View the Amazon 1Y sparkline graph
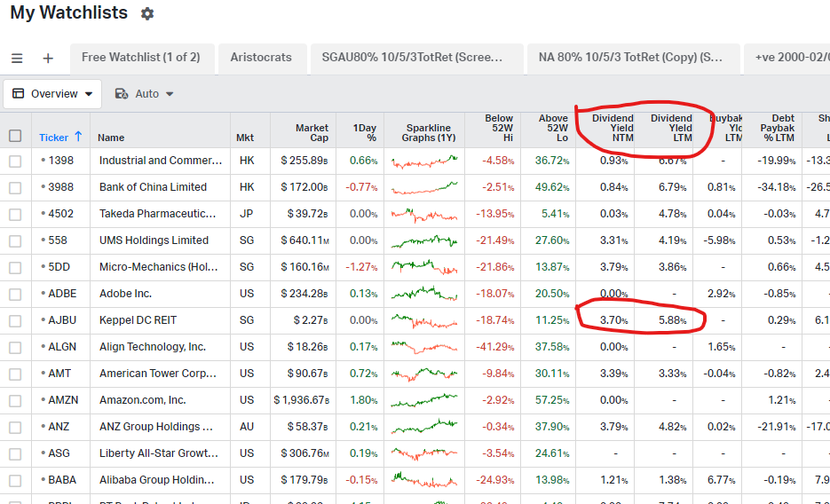Screen dimensions: 830x504 [x=424, y=400]
